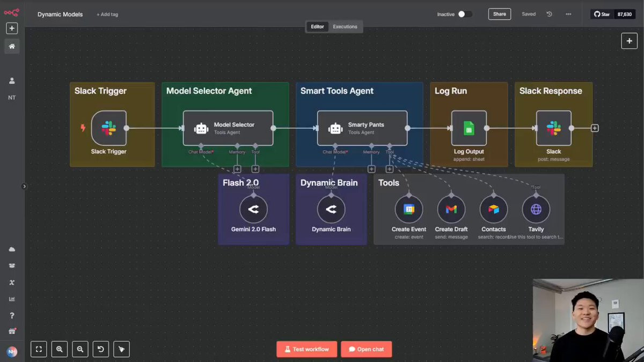Open the Help question mark icon
This screenshot has width=644, height=362.
pos(12,315)
